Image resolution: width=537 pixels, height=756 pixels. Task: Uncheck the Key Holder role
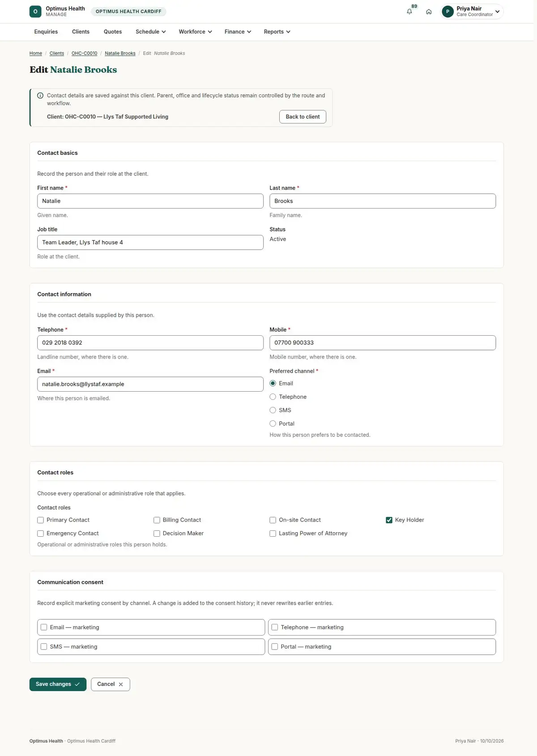click(389, 520)
